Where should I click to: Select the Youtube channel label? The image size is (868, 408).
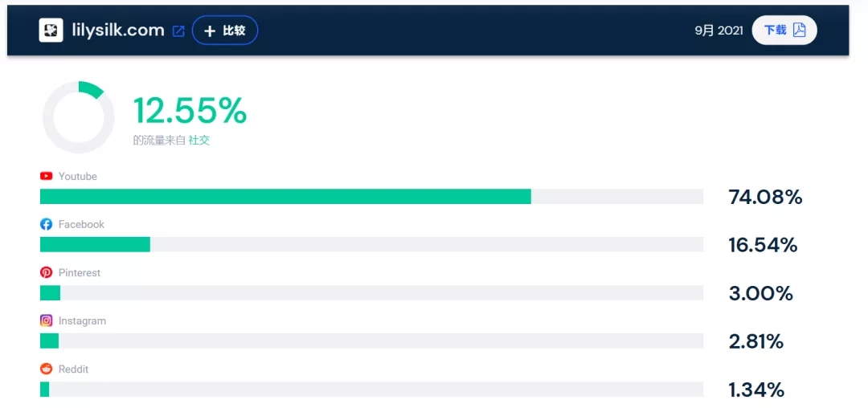[77, 176]
